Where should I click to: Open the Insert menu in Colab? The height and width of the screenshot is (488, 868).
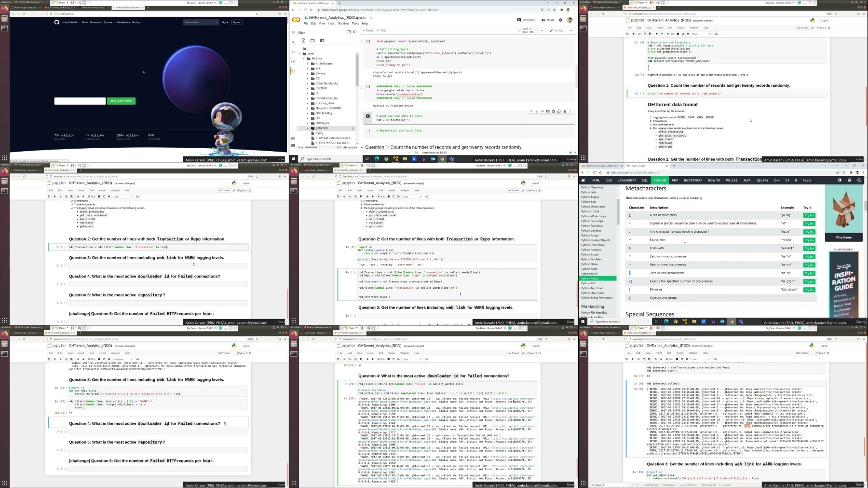[x=331, y=23]
